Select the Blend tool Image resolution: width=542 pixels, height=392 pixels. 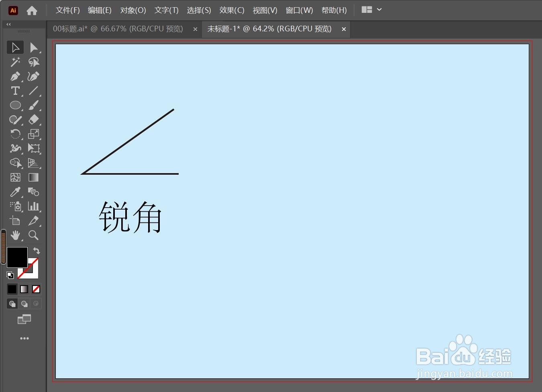pyautogui.click(x=34, y=192)
